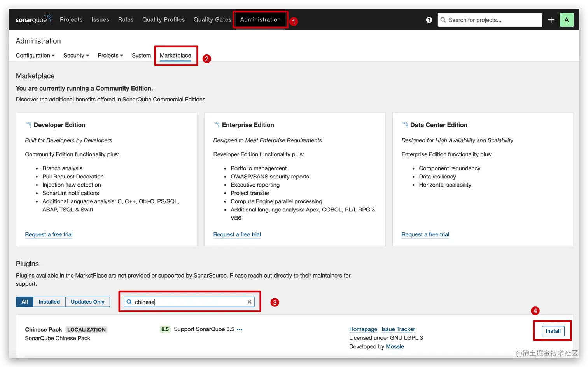The image size is (588, 367).
Task: Open the help question mark icon
Action: (429, 20)
